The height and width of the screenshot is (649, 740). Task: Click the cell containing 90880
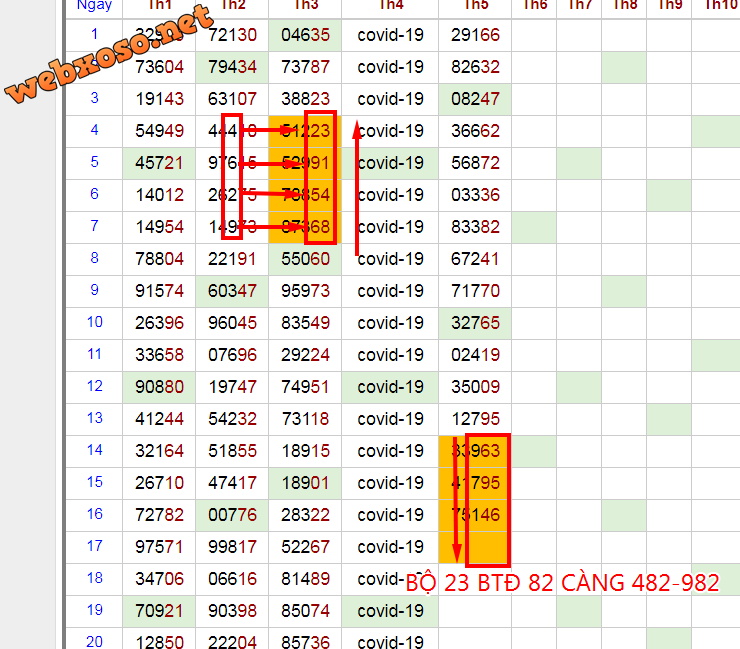coord(159,387)
